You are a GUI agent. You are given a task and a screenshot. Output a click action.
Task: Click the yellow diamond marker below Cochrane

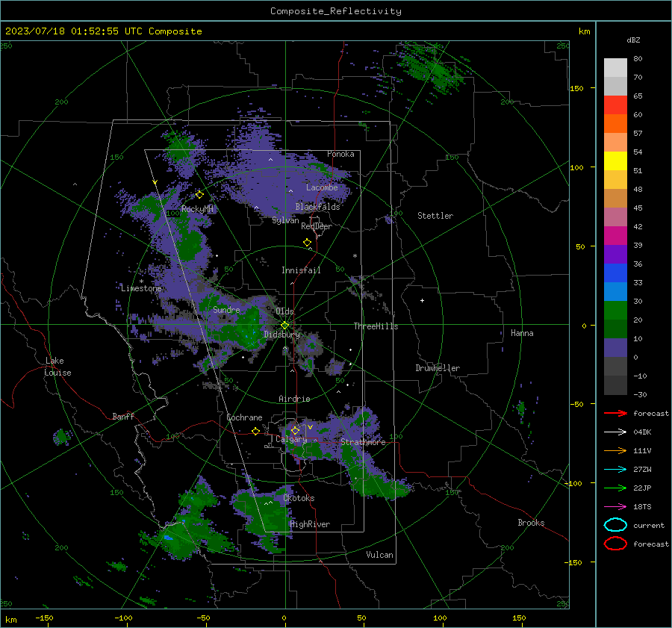click(255, 431)
